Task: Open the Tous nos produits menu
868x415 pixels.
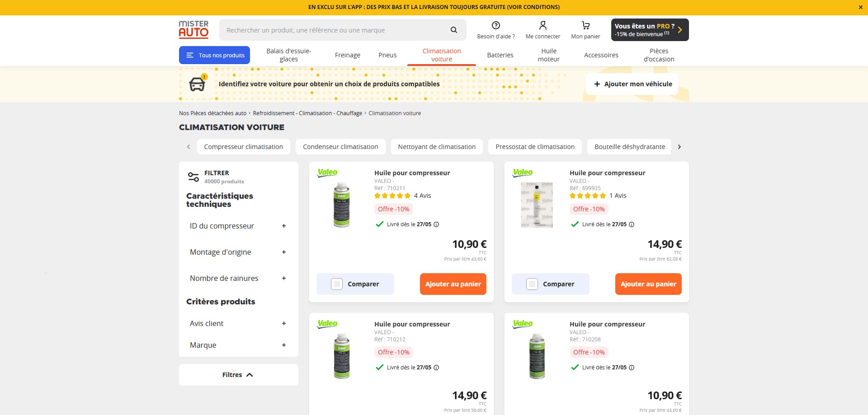Action: click(x=214, y=55)
